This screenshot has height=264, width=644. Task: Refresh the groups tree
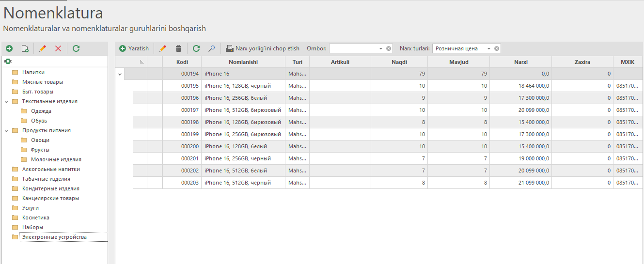[x=76, y=48]
